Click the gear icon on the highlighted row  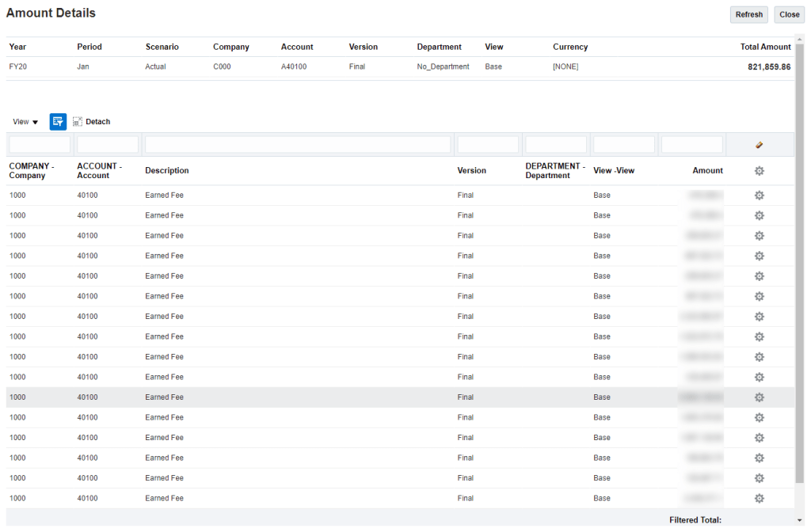[759, 397]
